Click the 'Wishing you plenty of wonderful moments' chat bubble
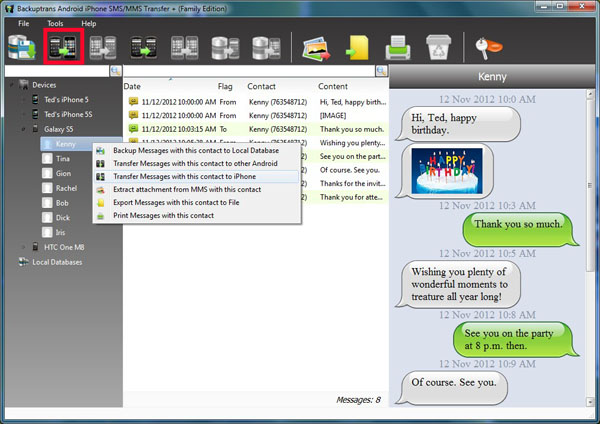 click(x=458, y=284)
